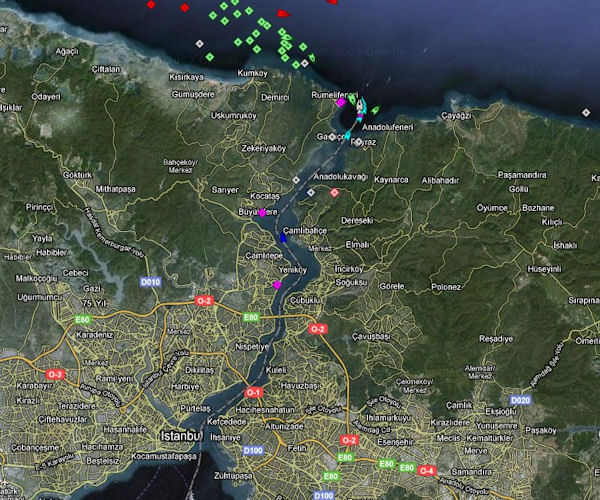Click the Kumköy place label on the coast
Image resolution: width=600 pixels, height=500 pixels.
254,73
